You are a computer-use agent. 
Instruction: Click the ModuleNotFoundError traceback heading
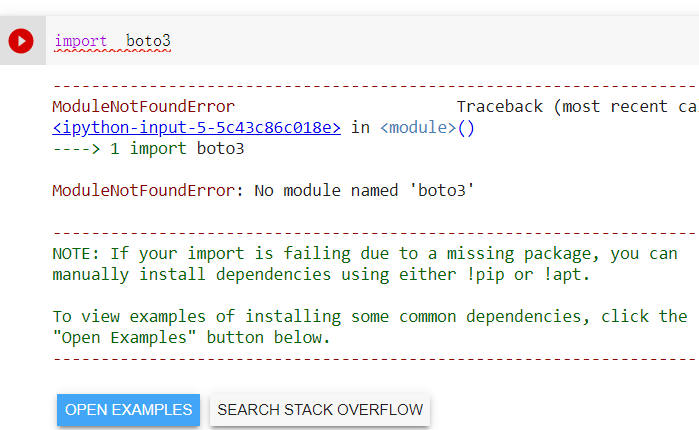coord(143,107)
